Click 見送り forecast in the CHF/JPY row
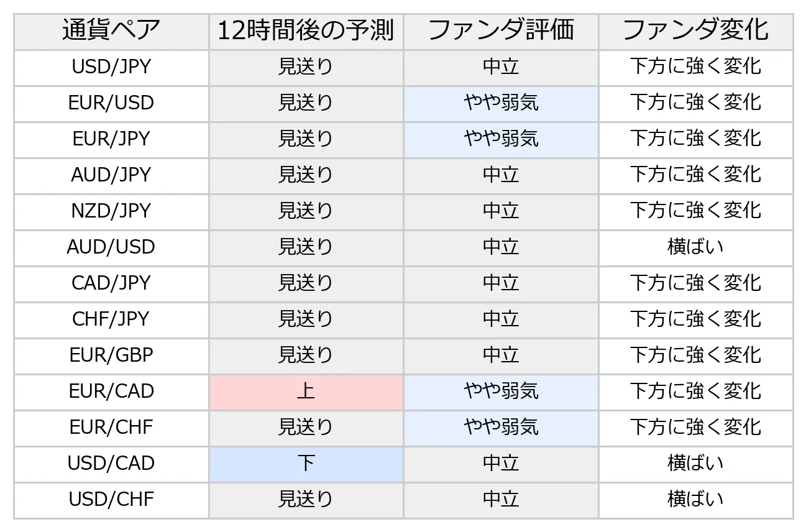806x532 pixels. click(306, 319)
